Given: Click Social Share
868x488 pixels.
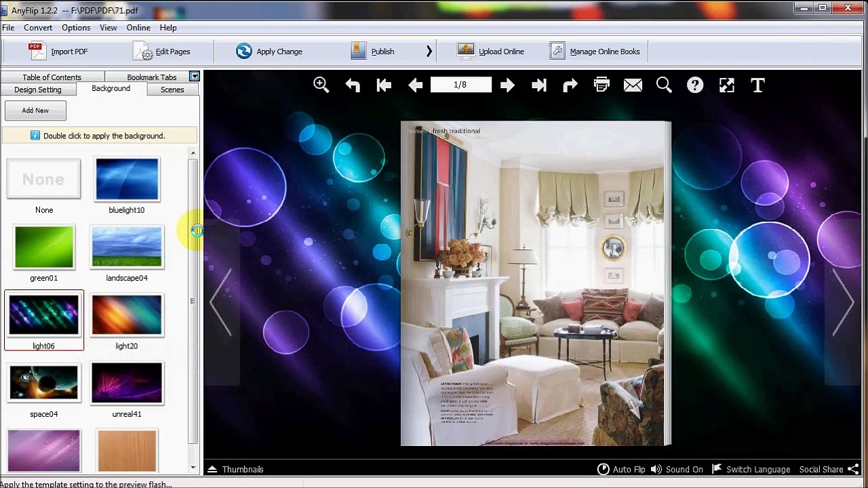Looking at the screenshot, I should [829, 469].
